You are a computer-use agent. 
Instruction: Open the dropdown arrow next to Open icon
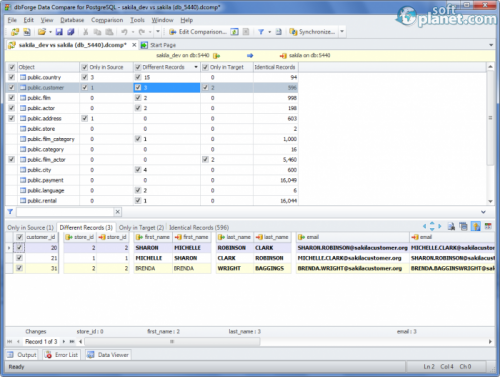pyautogui.click(x=50, y=32)
